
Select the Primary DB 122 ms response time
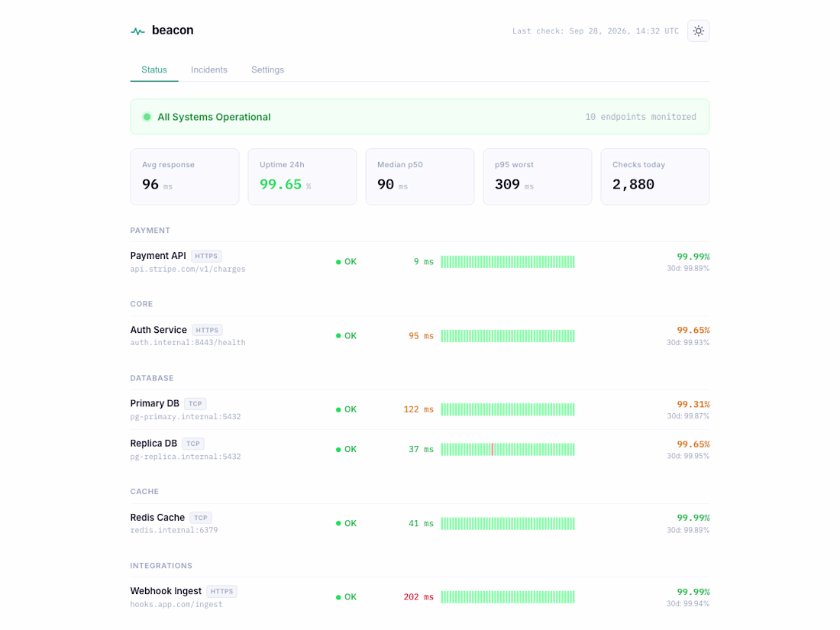point(418,409)
